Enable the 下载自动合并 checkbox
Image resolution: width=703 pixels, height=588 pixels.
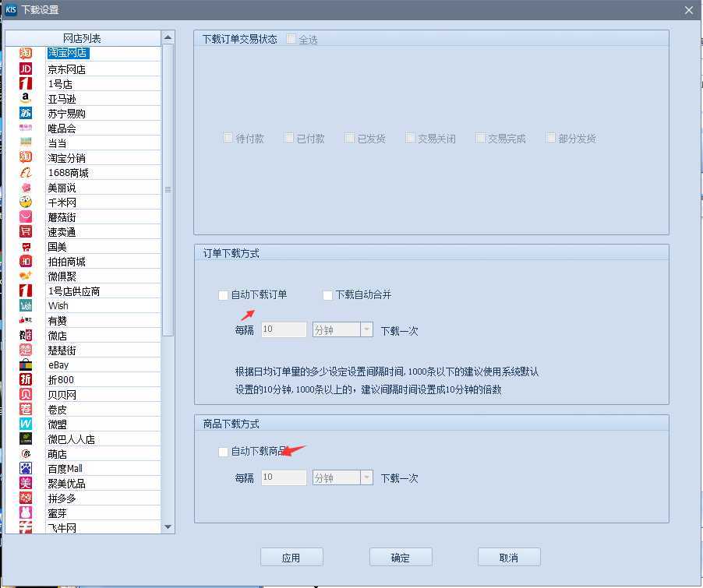[328, 295]
